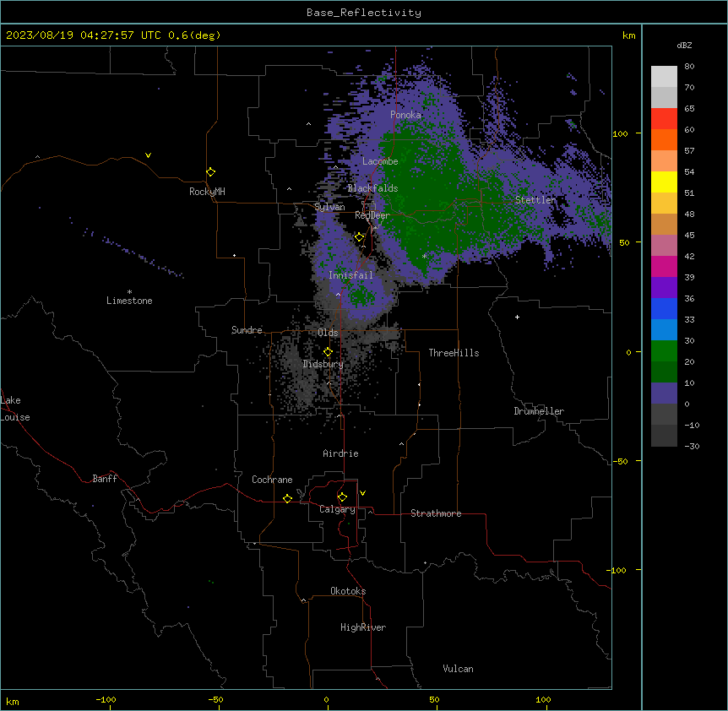Viewport: 728px width, 711px height.
Task: Select the yellow V marker right of Calgary diamond
Action: tap(362, 493)
